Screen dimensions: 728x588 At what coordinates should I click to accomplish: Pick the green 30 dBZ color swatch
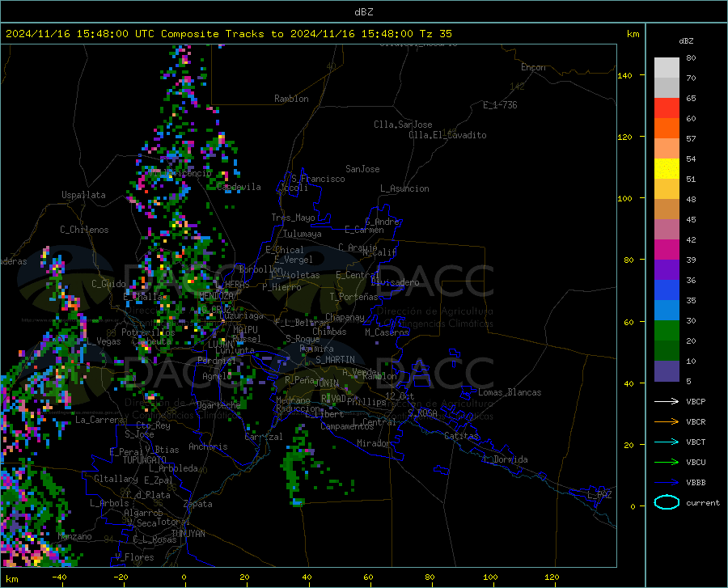pos(667,331)
